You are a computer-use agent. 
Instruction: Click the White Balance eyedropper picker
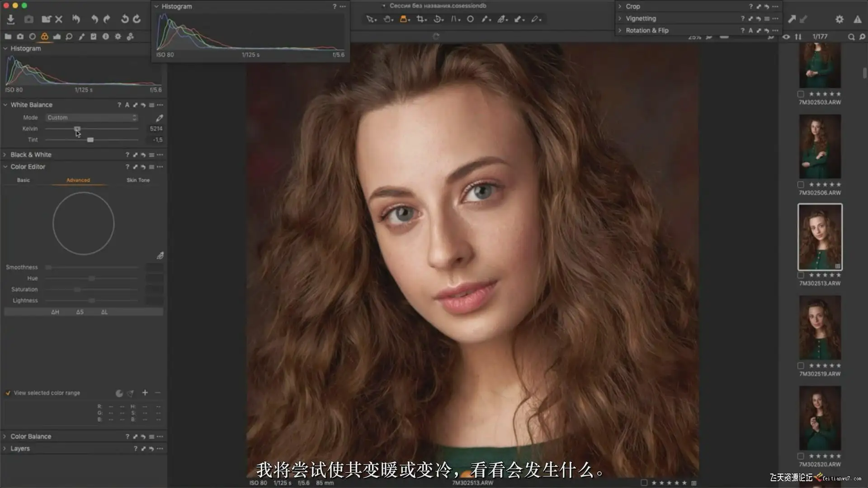(x=159, y=118)
